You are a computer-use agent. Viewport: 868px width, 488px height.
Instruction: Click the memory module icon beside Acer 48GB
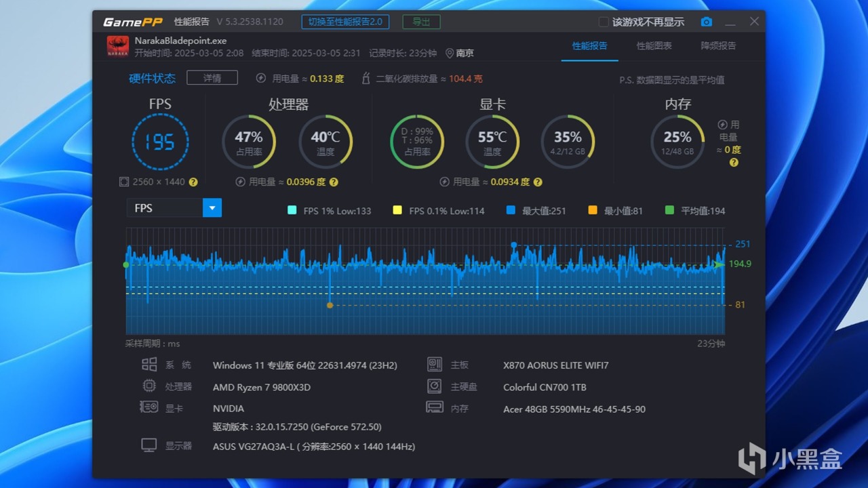point(435,408)
